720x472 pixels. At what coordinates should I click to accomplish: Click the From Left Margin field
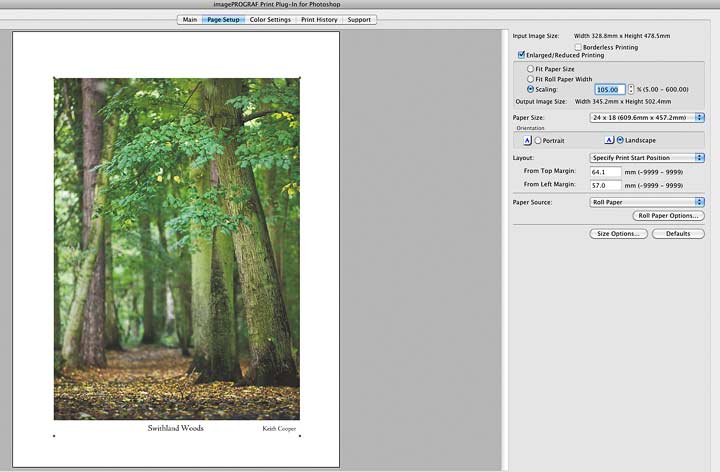(x=605, y=185)
